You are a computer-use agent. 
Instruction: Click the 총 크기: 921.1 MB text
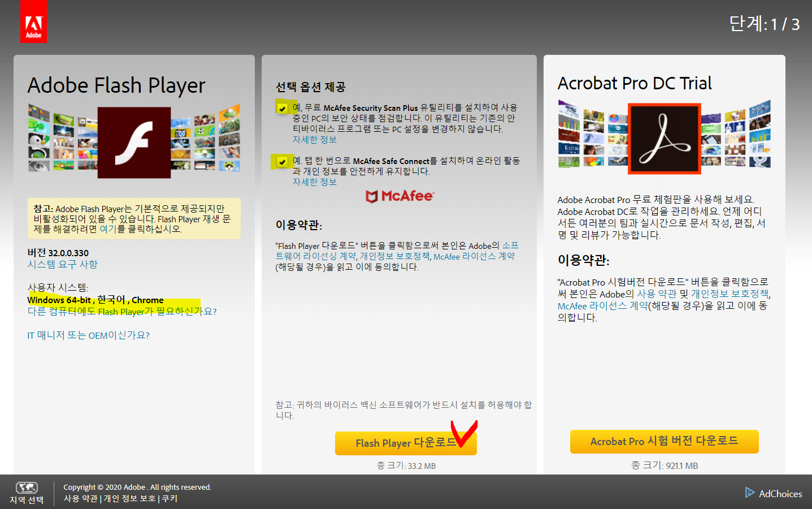pos(665,465)
